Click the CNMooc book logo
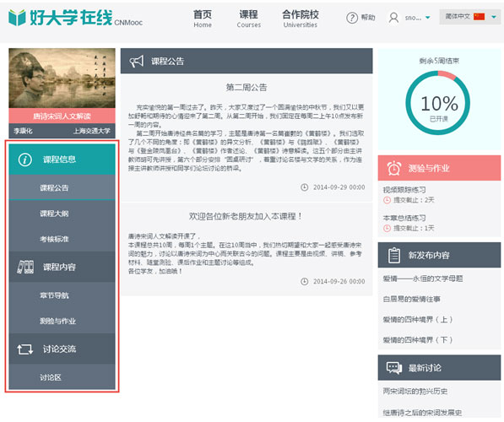 click(x=17, y=18)
